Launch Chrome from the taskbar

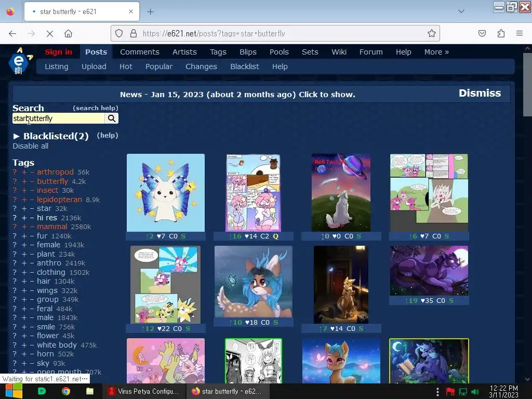coord(66,391)
